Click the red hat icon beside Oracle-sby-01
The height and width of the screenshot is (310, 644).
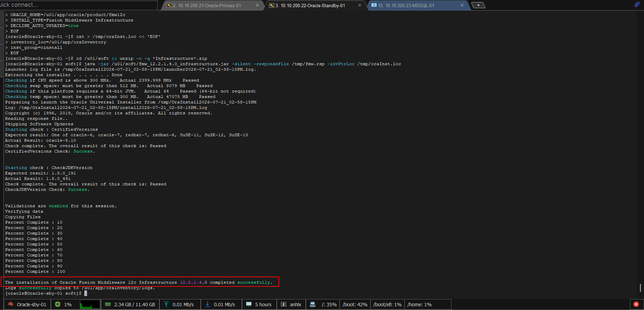[x=11, y=304]
